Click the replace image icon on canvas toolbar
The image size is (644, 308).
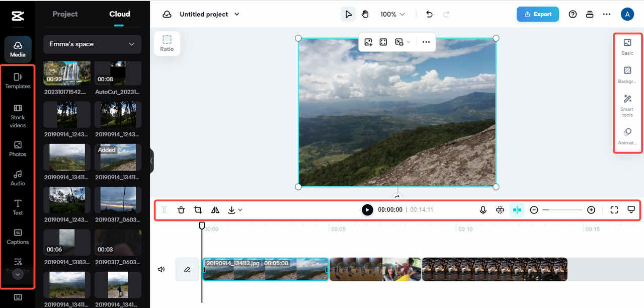point(368,42)
